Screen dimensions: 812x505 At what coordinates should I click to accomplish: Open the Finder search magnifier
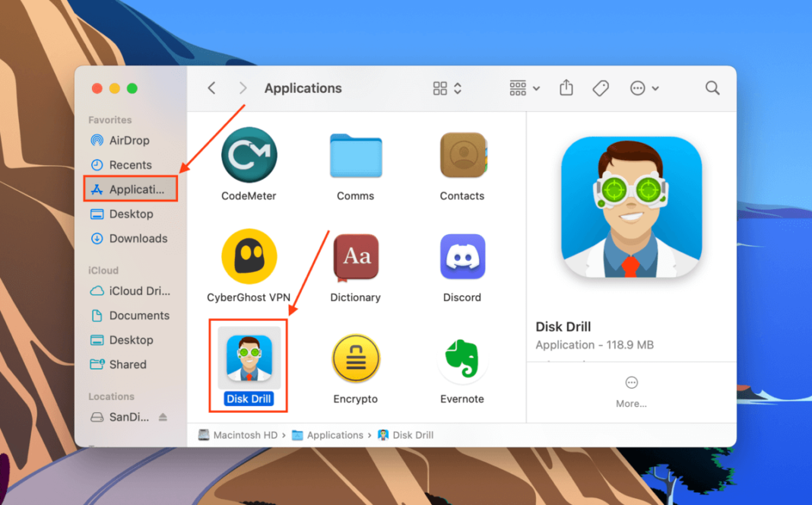tap(712, 88)
